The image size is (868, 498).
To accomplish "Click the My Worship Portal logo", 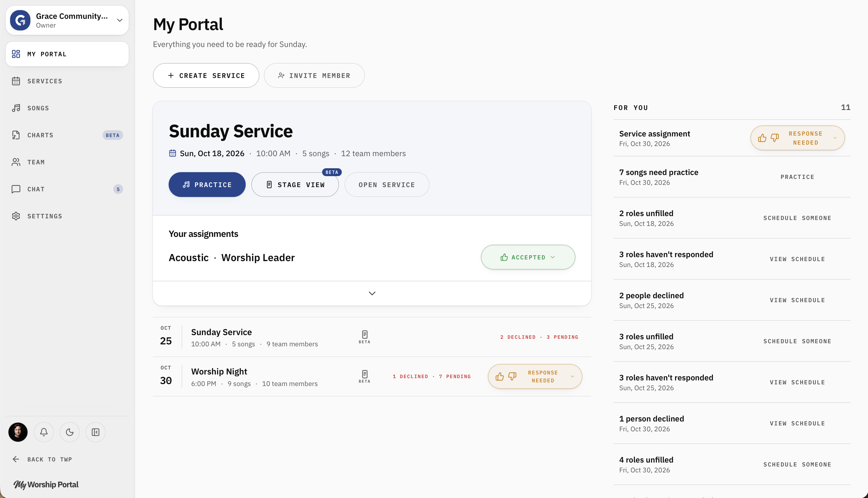I will coord(46,485).
